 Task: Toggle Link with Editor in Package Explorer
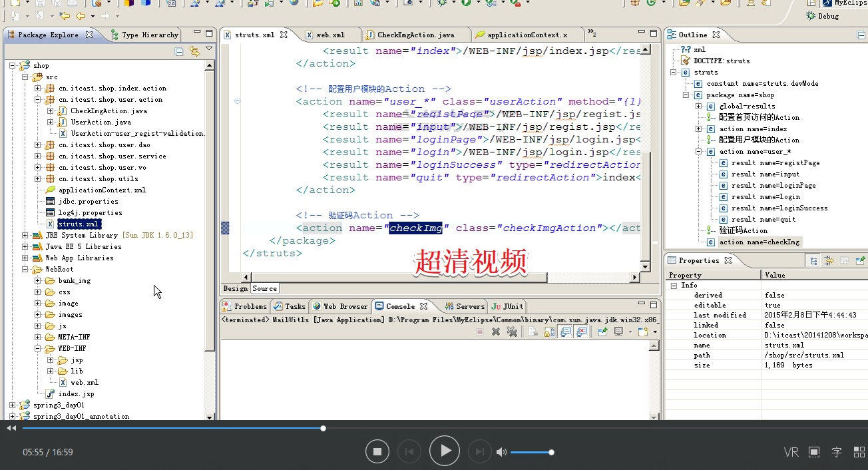194,51
